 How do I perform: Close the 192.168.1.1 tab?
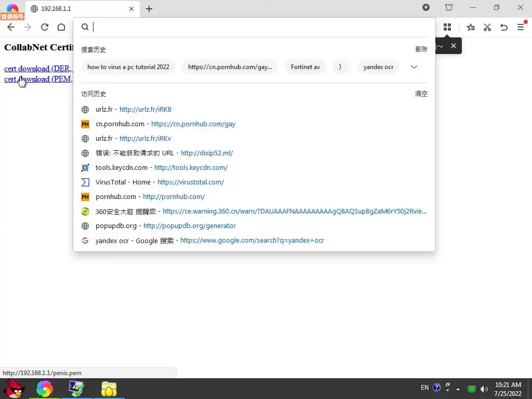pos(131,9)
